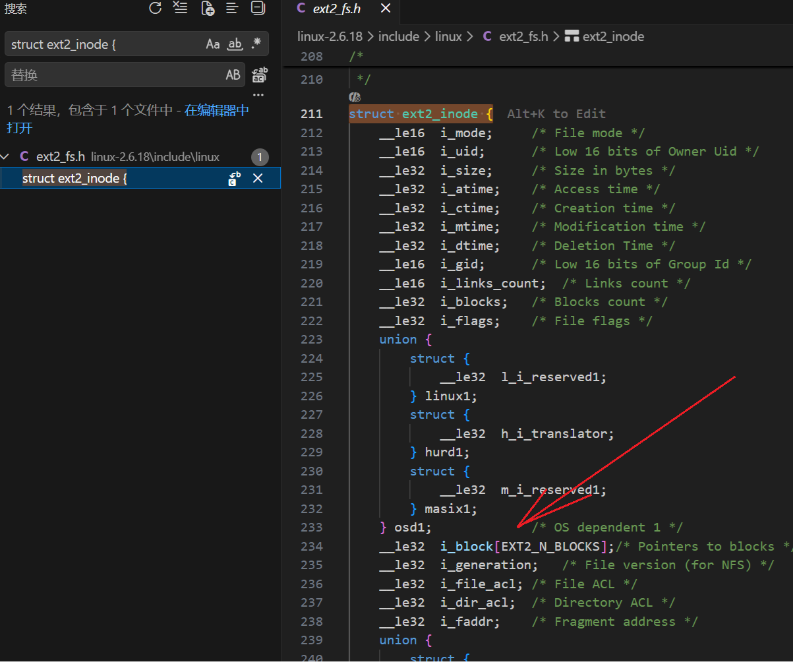Switch results to tree view
Screen dimensions: 793x672
(232, 8)
